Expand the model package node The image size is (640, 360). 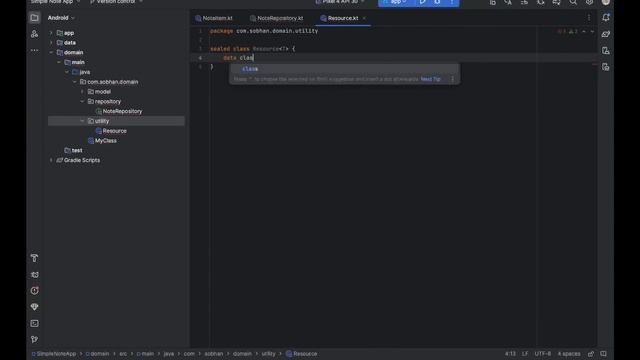click(x=82, y=91)
